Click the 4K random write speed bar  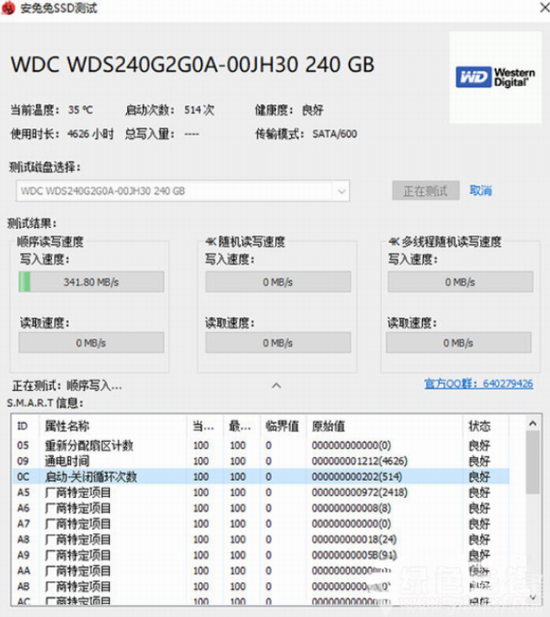click(278, 282)
